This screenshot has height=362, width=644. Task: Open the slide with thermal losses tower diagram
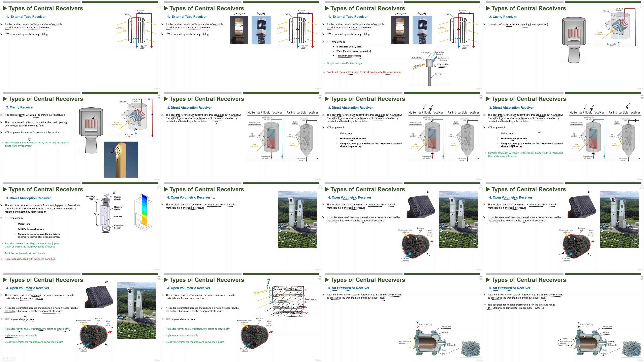tap(402, 45)
